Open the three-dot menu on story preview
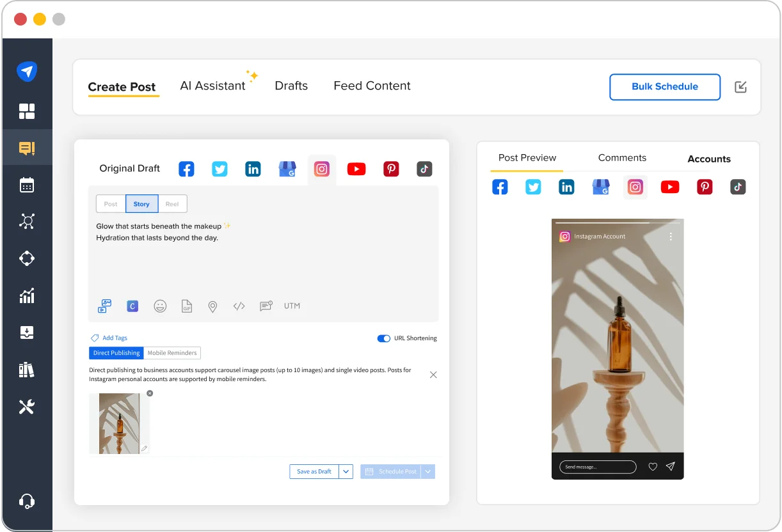This screenshot has width=782, height=532. click(671, 237)
